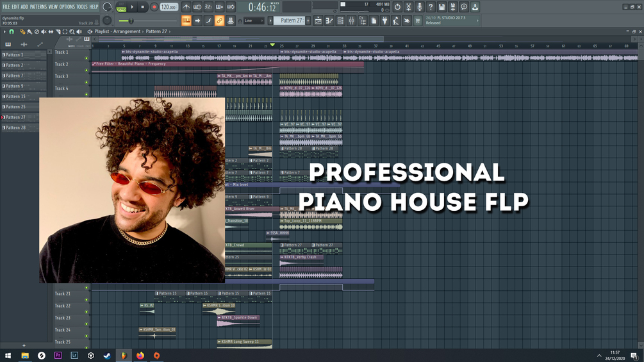Screen dimensions: 644x362
Task: Click the Play button
Action: click(x=132, y=7)
